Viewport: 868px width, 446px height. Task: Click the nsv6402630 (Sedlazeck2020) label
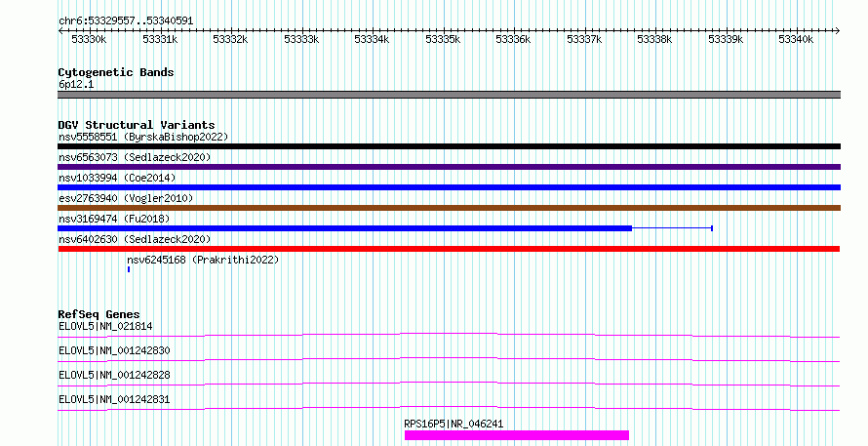(x=135, y=239)
